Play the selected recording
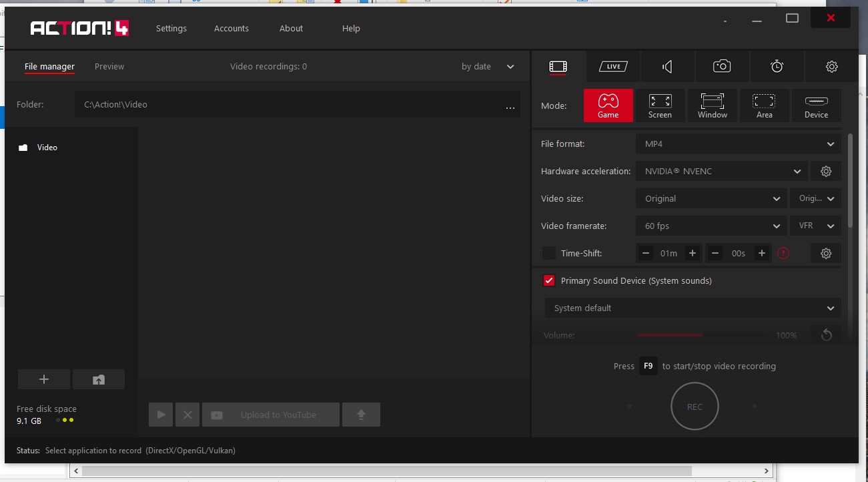 click(161, 415)
